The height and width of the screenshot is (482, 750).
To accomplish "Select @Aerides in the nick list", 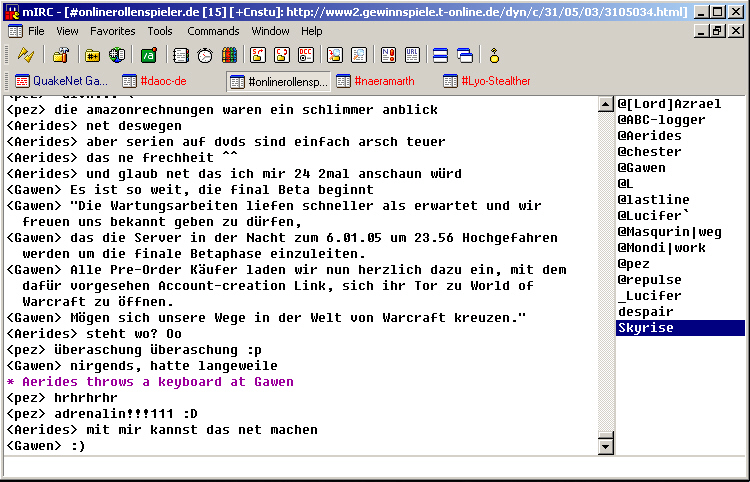I will [680, 136].
